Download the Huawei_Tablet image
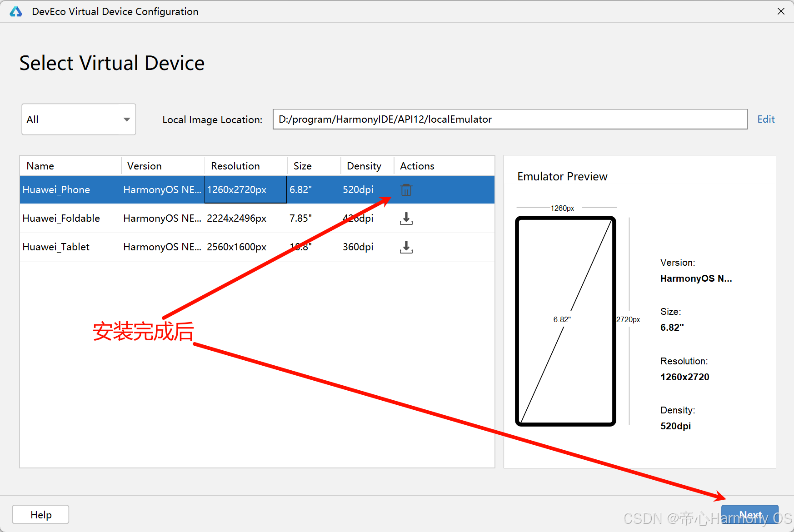This screenshot has height=532, width=794. (406, 247)
